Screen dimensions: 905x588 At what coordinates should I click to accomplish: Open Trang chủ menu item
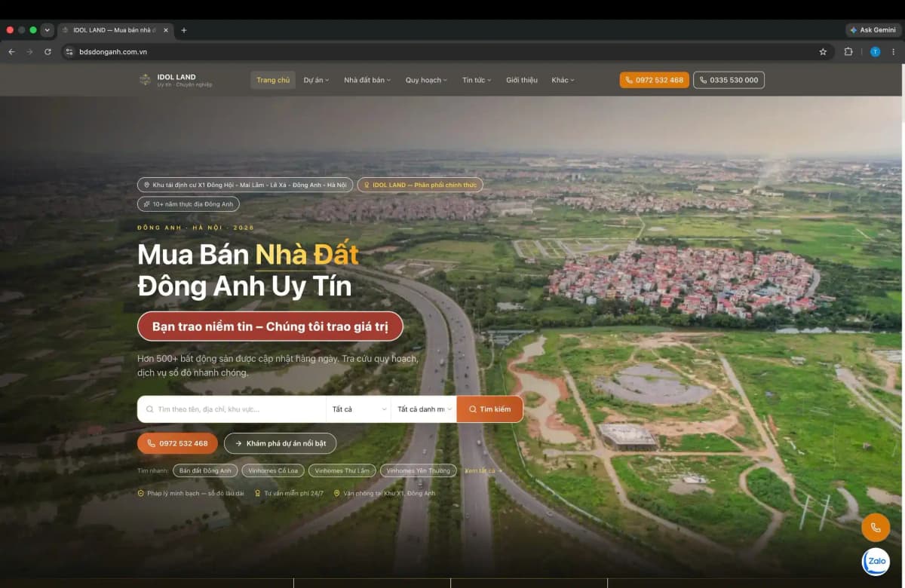tap(273, 80)
